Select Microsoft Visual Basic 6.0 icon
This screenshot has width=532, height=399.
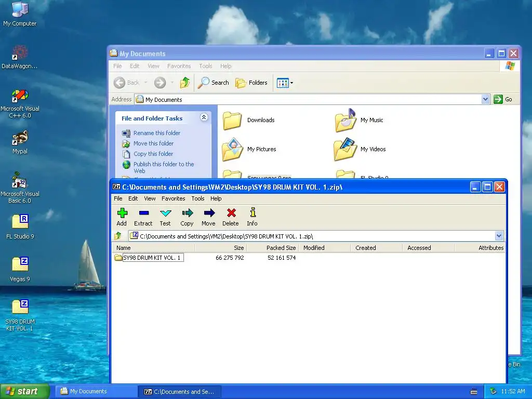pos(20,188)
